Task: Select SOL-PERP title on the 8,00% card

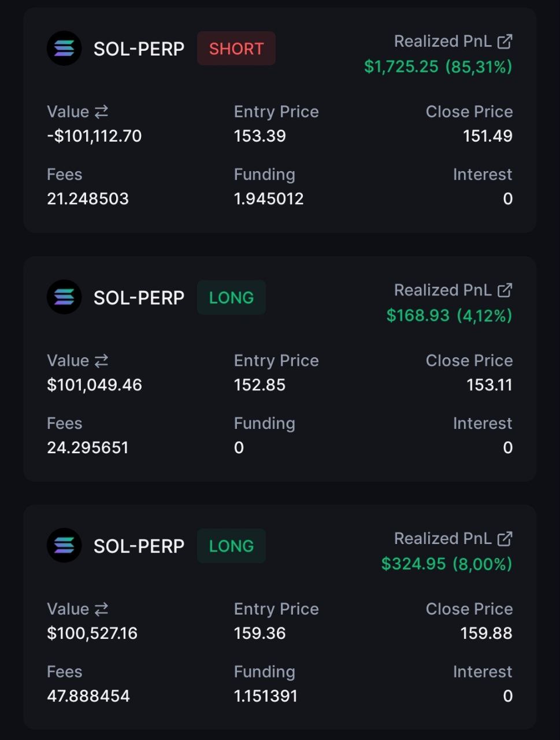Action: click(139, 546)
